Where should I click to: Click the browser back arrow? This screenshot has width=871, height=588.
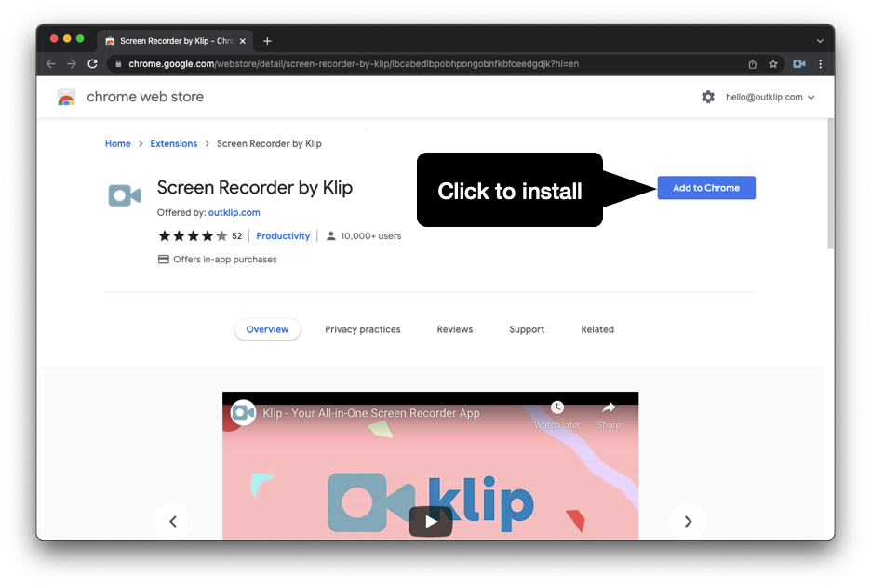pos(51,64)
